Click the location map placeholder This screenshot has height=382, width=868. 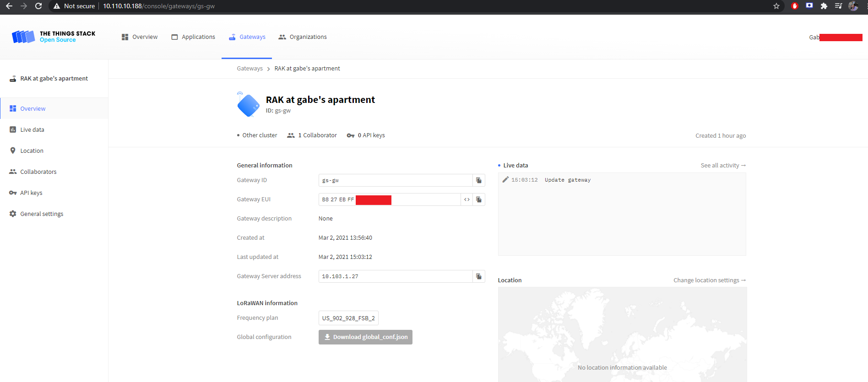click(x=622, y=334)
